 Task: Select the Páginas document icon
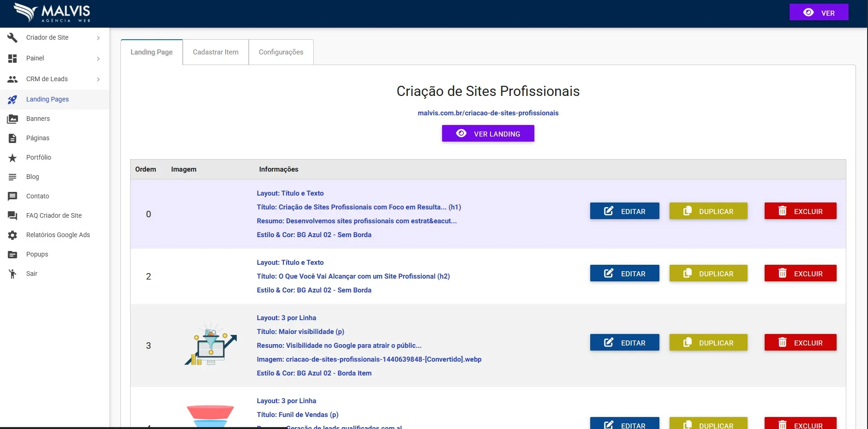pos(12,138)
